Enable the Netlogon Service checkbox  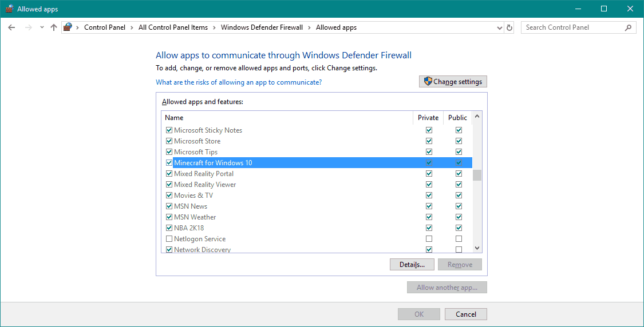pyautogui.click(x=169, y=239)
